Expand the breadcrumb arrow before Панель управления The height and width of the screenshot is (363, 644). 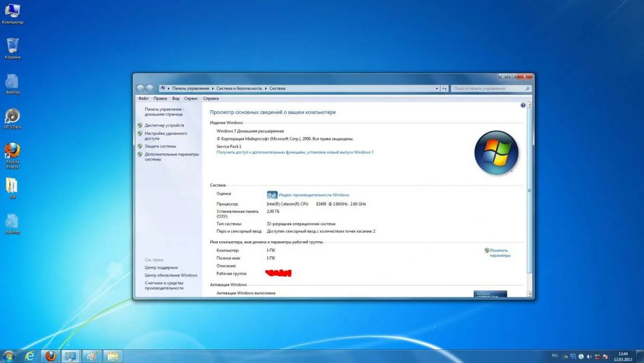coord(169,88)
